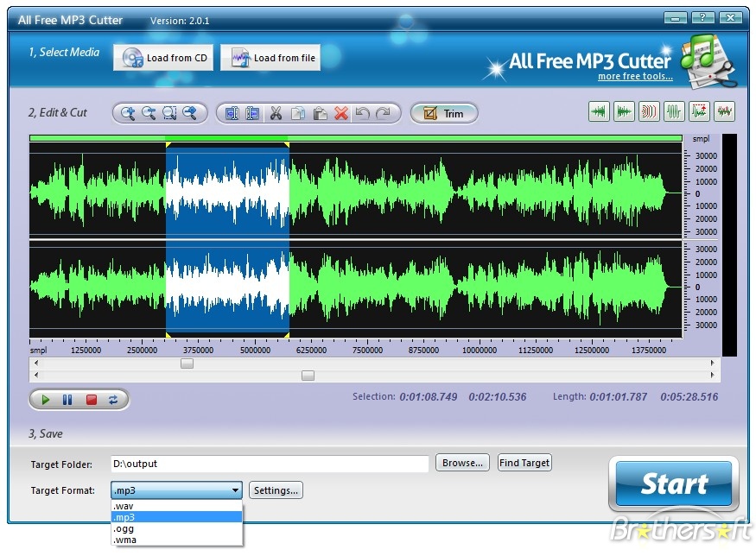Trim audio to the selection
Screen dimensions: 756x556
444,114
